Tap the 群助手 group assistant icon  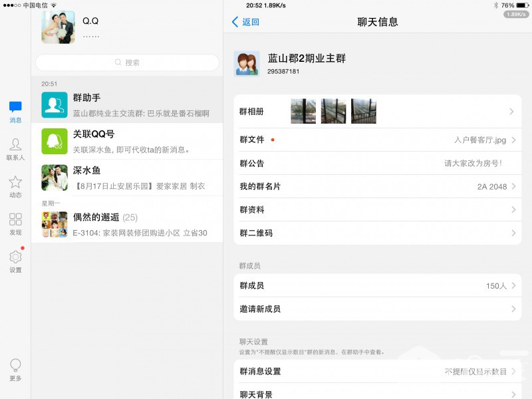coord(54,104)
